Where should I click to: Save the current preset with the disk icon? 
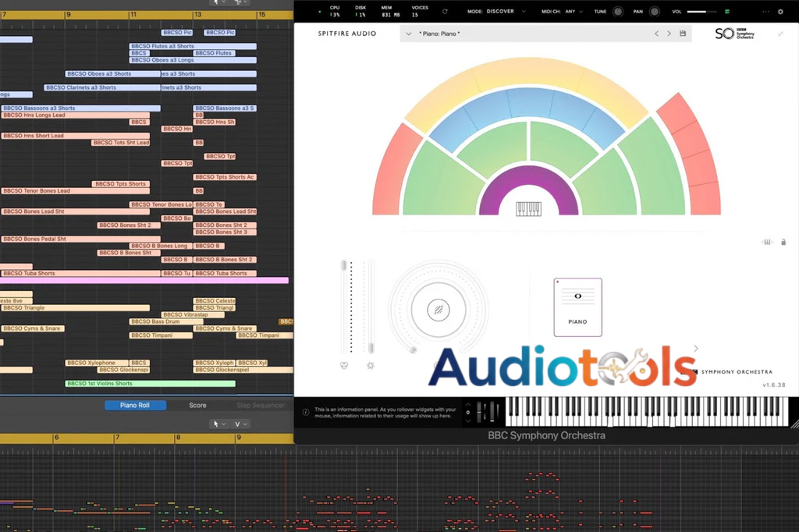click(x=683, y=34)
